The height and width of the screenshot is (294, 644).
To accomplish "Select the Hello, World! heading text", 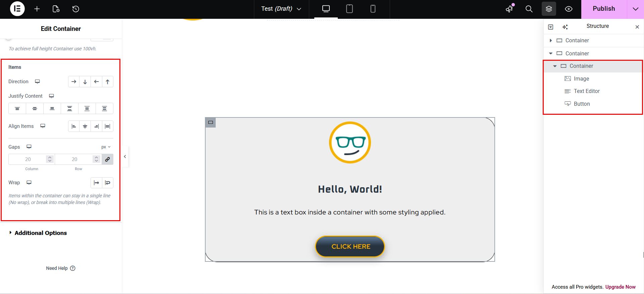I will [350, 189].
